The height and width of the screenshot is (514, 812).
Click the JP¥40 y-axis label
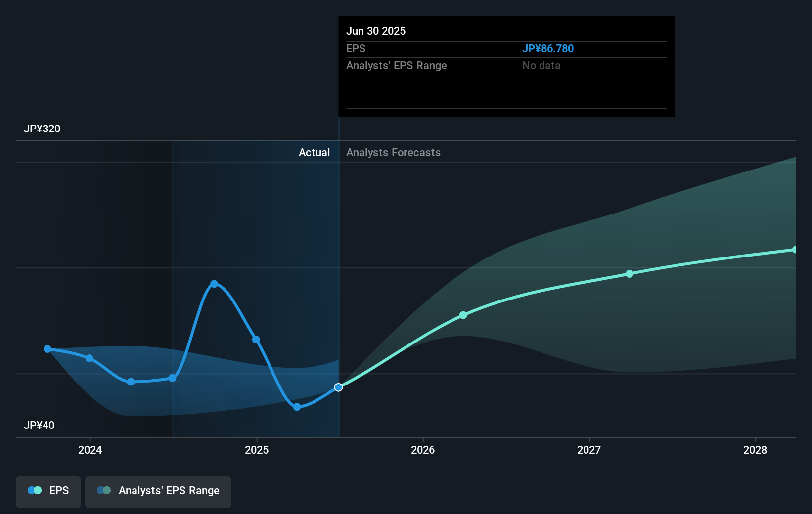[x=39, y=425]
